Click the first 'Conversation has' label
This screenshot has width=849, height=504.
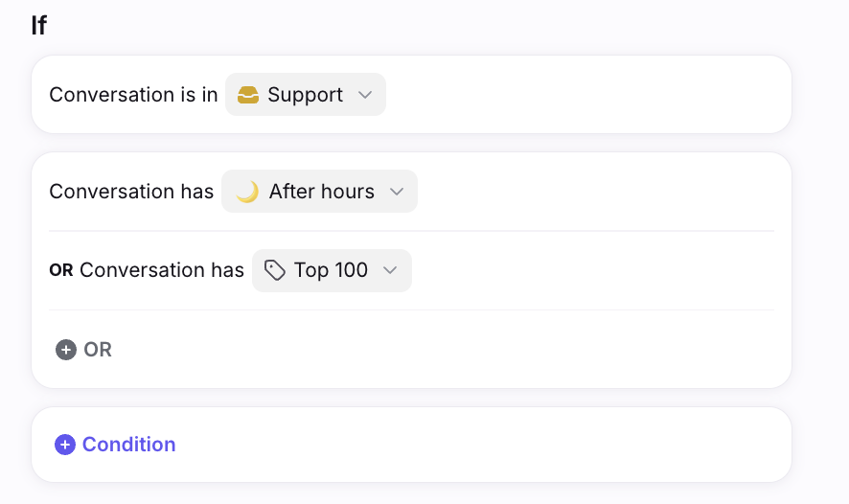pyautogui.click(x=131, y=192)
